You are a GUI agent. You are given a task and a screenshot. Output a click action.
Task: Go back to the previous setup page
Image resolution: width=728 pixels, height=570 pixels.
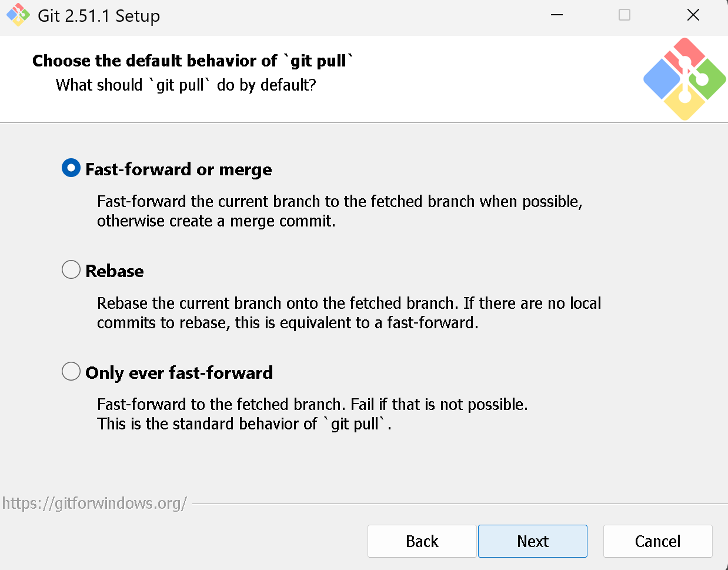pyautogui.click(x=422, y=541)
